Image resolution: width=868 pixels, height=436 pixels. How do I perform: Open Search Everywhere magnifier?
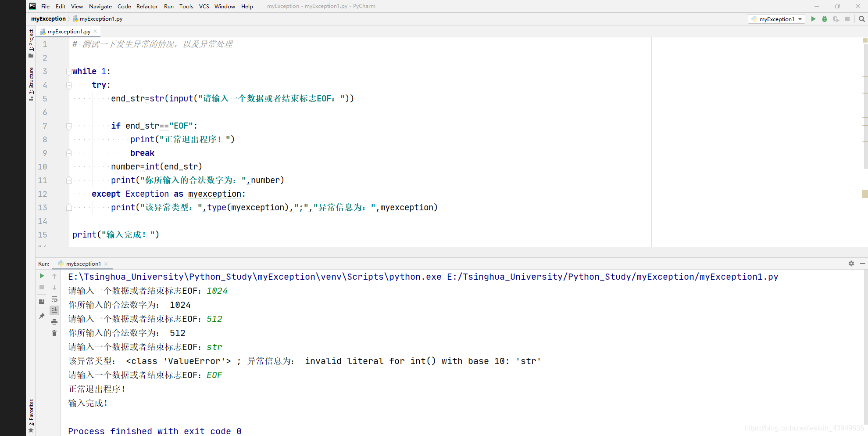point(861,19)
